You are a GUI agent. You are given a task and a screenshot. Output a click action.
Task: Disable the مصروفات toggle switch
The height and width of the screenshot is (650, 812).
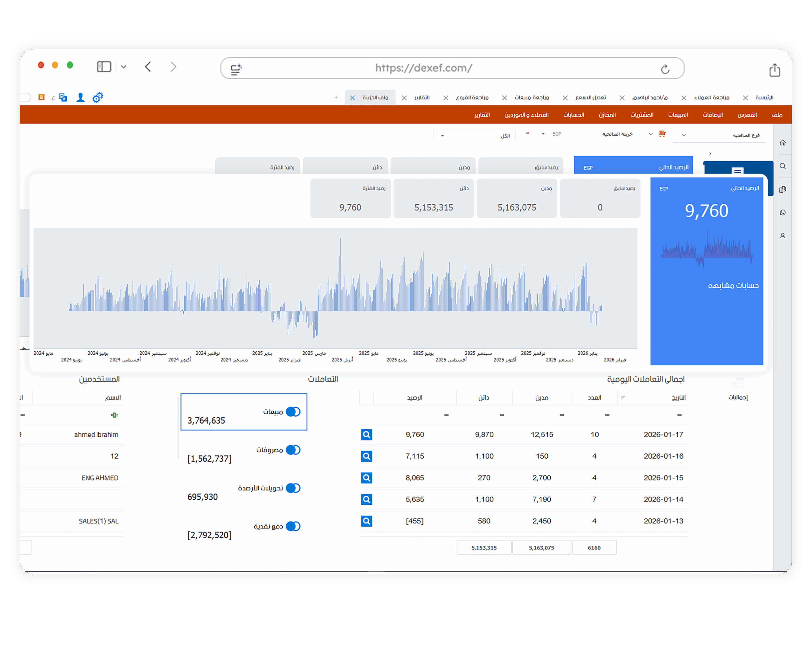point(293,450)
